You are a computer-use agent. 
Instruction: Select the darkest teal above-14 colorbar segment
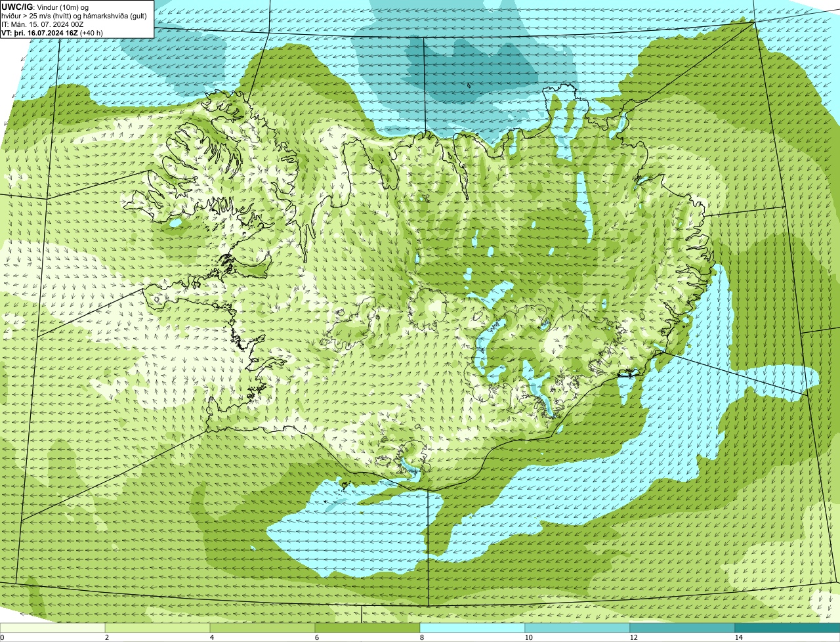787,628
